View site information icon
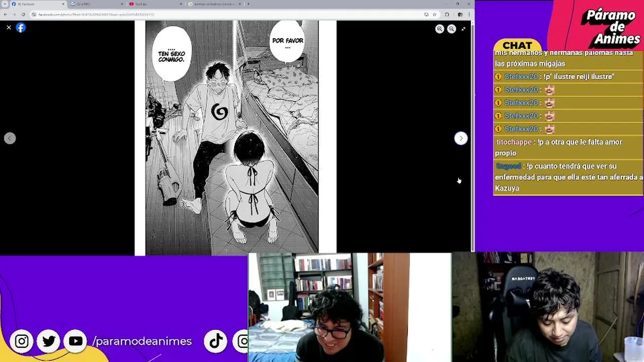Screen dimensions: 644x362 click(34, 15)
